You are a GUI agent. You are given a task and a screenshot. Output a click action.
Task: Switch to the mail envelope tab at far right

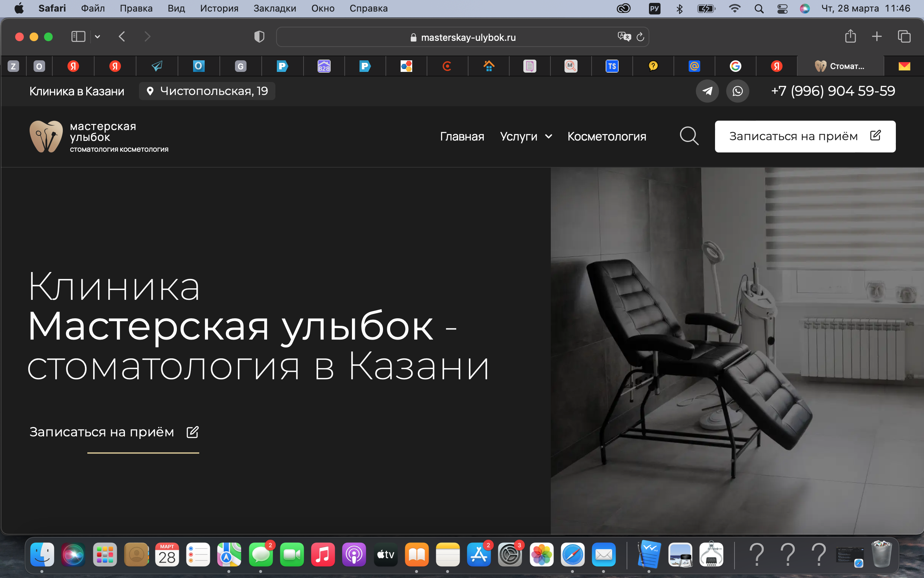[904, 66]
